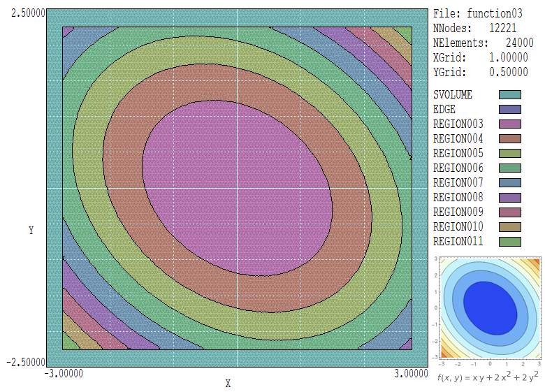Click the YGrid value 0.50000
545x392 pixels.
point(499,72)
